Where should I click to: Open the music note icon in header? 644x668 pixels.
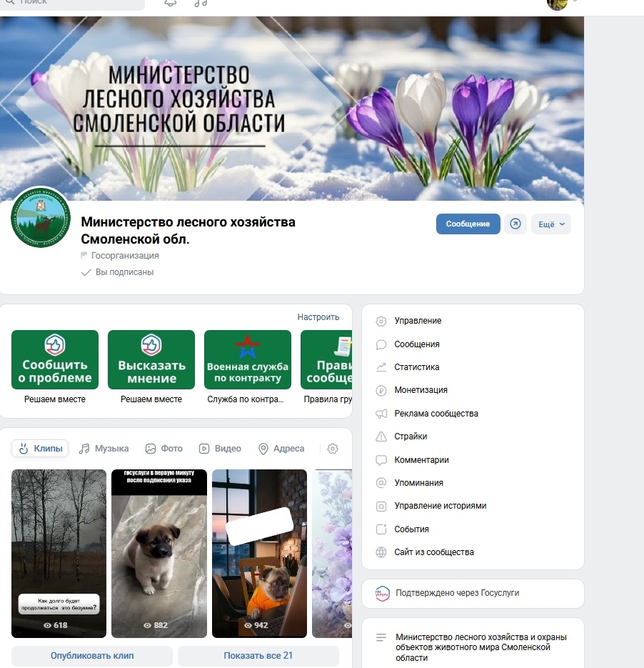coord(201,3)
